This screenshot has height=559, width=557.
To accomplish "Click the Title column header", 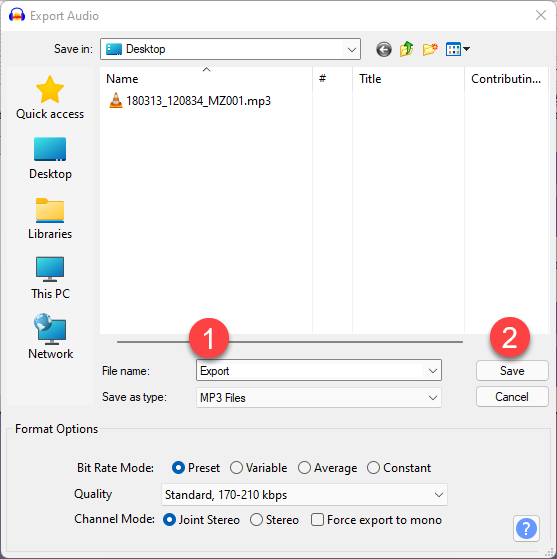I will [408, 78].
